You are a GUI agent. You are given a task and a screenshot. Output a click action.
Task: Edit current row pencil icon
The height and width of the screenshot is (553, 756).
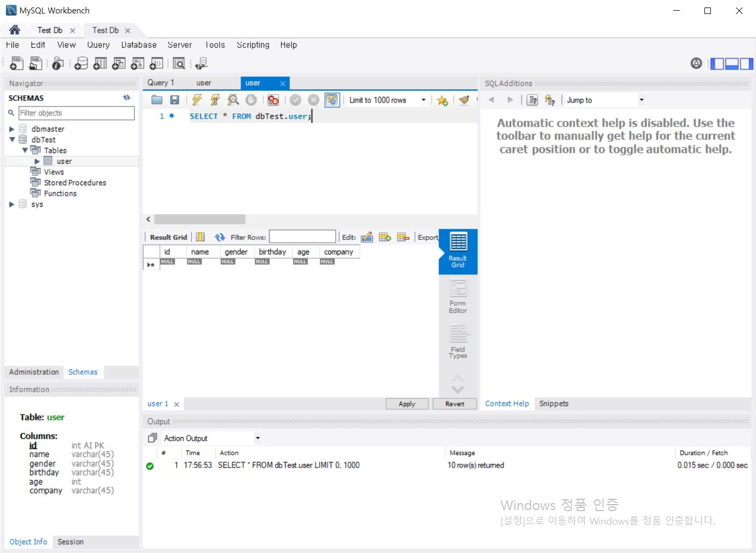coord(367,237)
